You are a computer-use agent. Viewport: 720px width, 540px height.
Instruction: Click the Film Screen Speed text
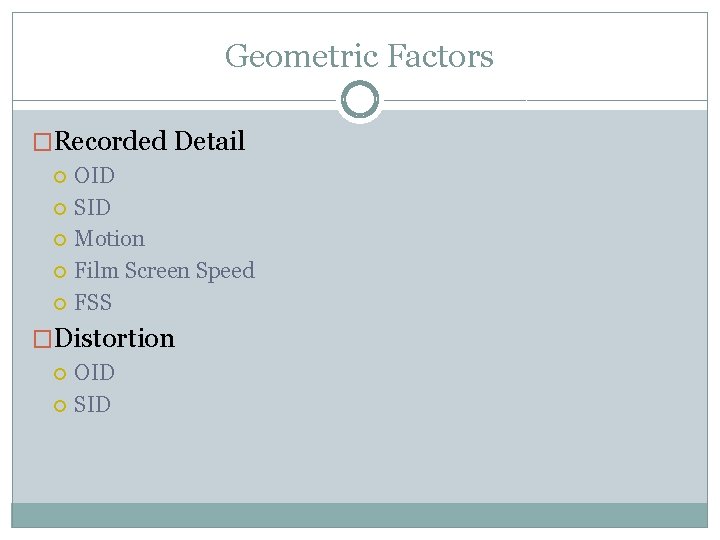click(164, 271)
